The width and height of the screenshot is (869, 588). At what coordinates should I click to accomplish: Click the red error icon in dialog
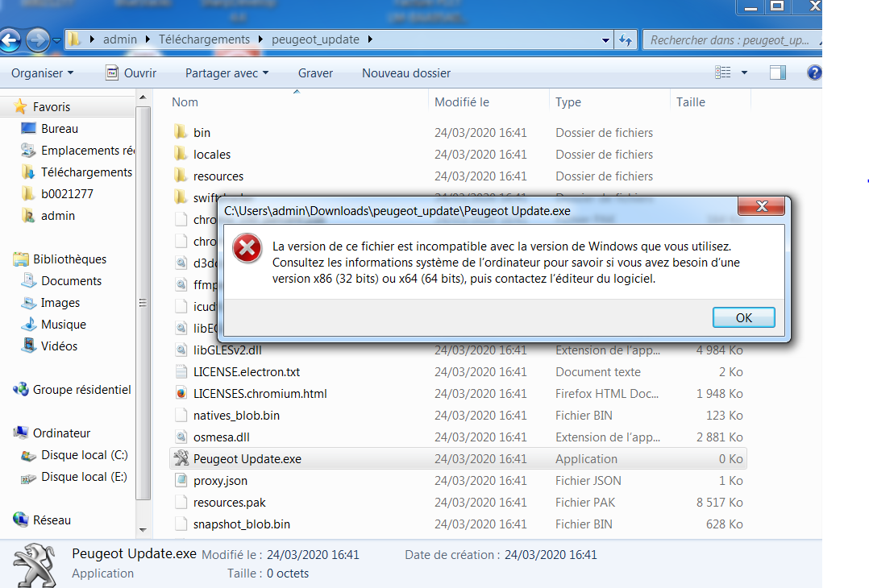(x=247, y=248)
